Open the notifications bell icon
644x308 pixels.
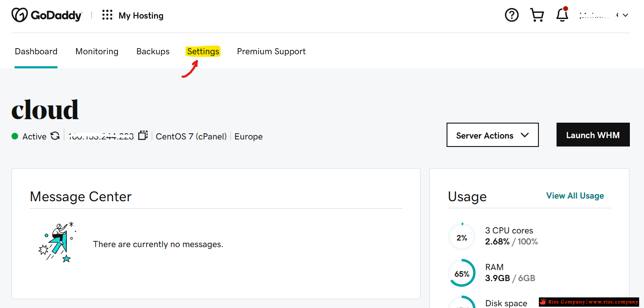tap(562, 15)
